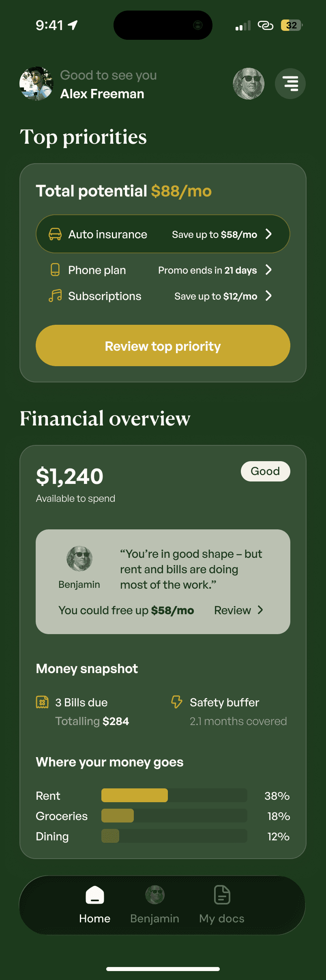Tap Alex Freeman's profile photo
The width and height of the screenshot is (326, 980).
coord(36,84)
